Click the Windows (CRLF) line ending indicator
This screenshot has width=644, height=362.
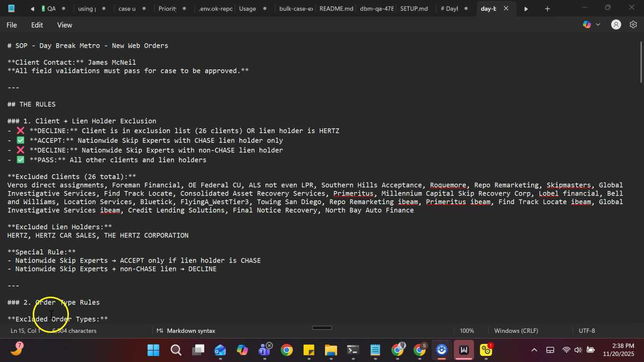[x=516, y=331]
